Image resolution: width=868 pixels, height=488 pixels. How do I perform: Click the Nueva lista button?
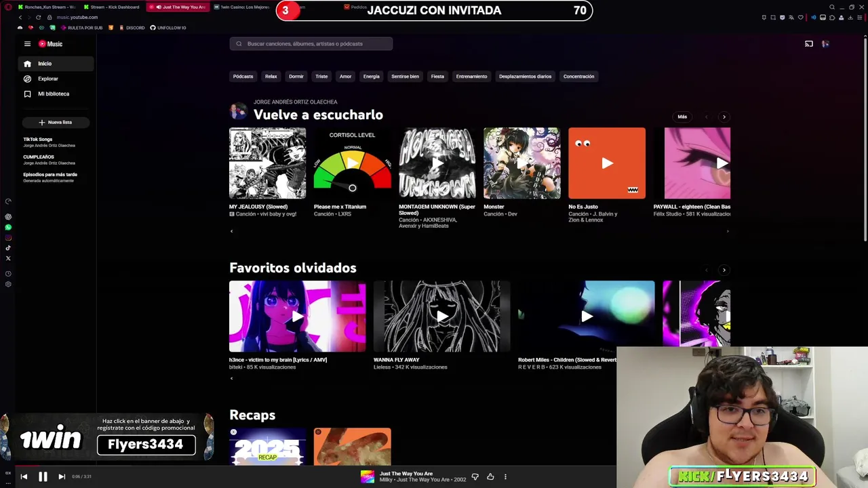pyautogui.click(x=56, y=123)
